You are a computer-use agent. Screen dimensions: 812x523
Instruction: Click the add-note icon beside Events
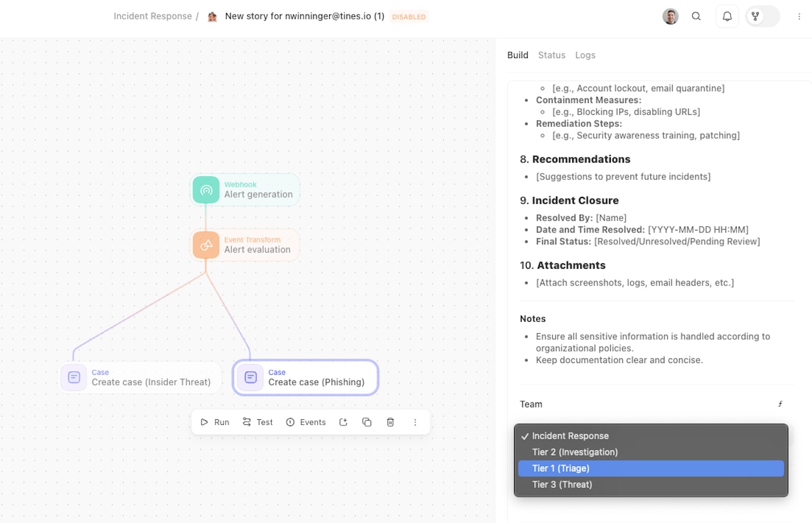coord(343,422)
